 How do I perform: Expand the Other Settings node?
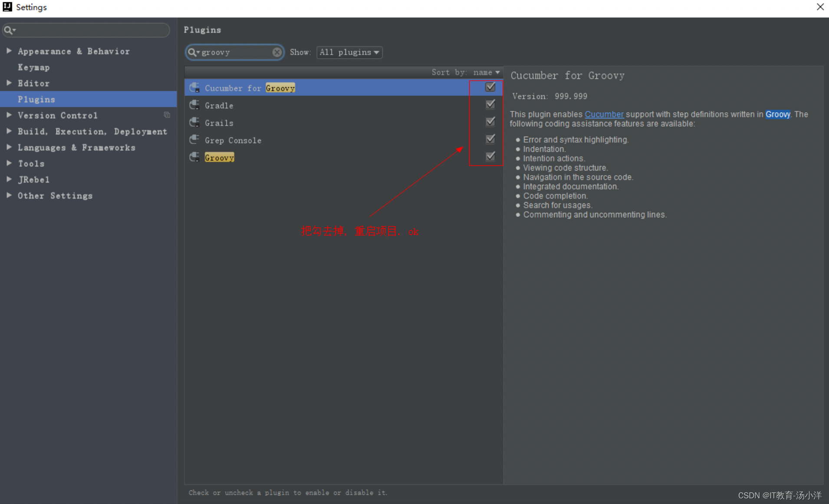(x=9, y=195)
